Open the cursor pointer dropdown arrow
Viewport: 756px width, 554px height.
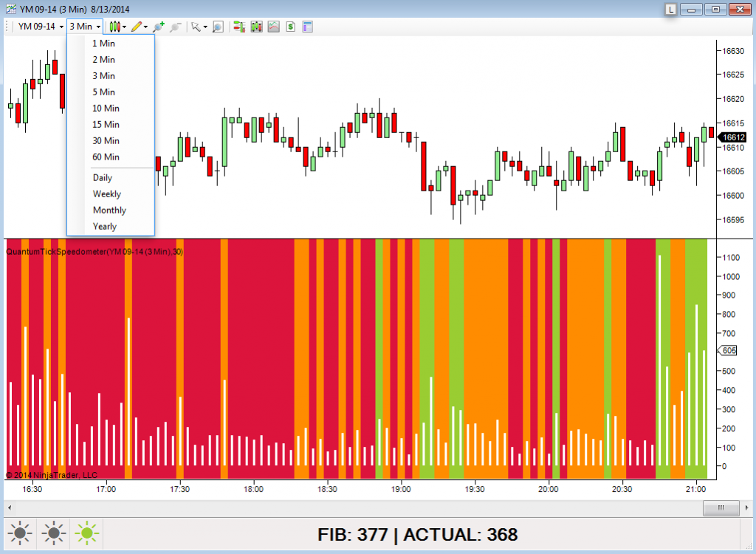(205, 27)
